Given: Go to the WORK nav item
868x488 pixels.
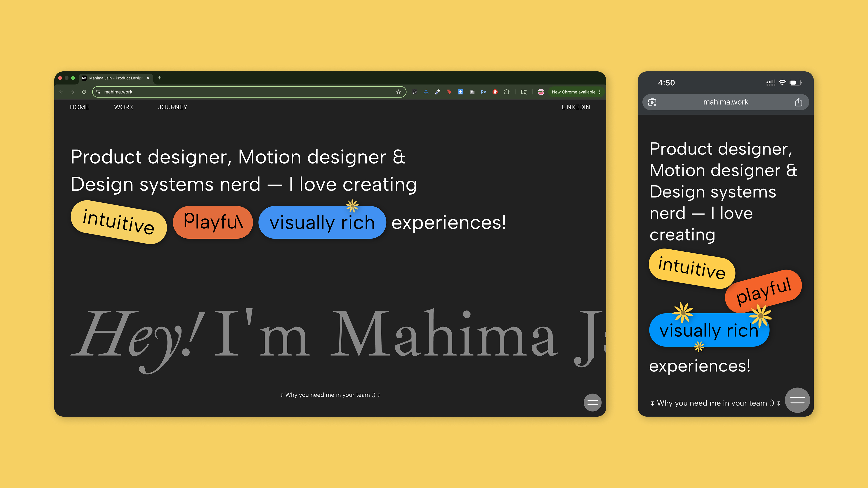Looking at the screenshot, I should pyautogui.click(x=123, y=107).
